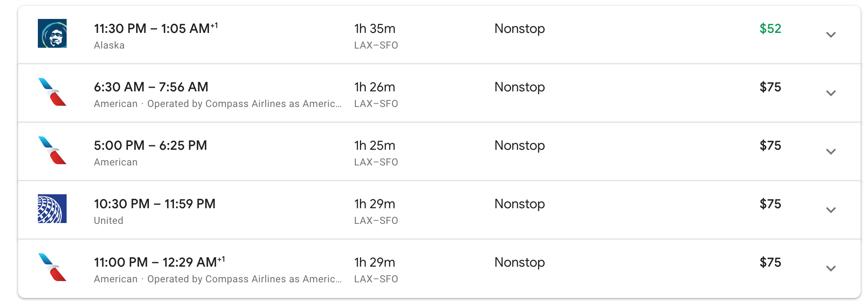Expand the 6:30 AM American flight row
Image resolution: width=868 pixels, height=307 pixels.
[831, 93]
